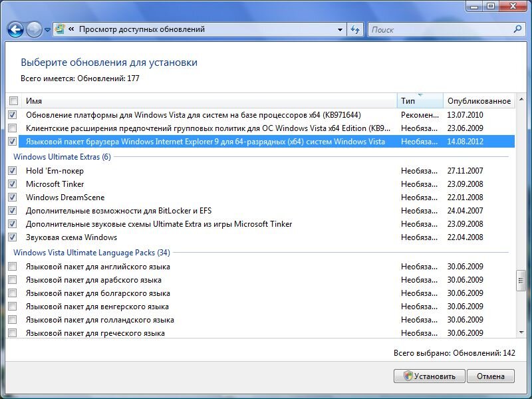532x399 pixels.
Task: Uncheck the KB971644 platform update
Action: (x=13, y=113)
